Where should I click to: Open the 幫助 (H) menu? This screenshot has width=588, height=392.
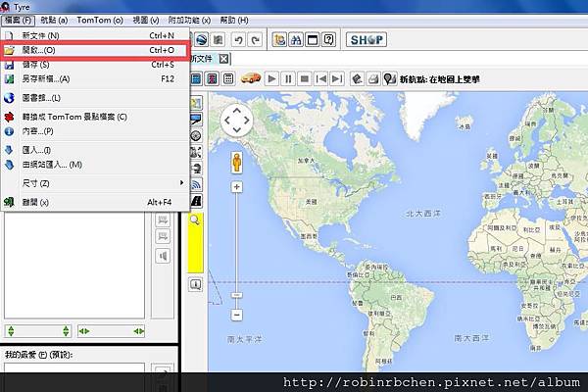pyautogui.click(x=234, y=20)
